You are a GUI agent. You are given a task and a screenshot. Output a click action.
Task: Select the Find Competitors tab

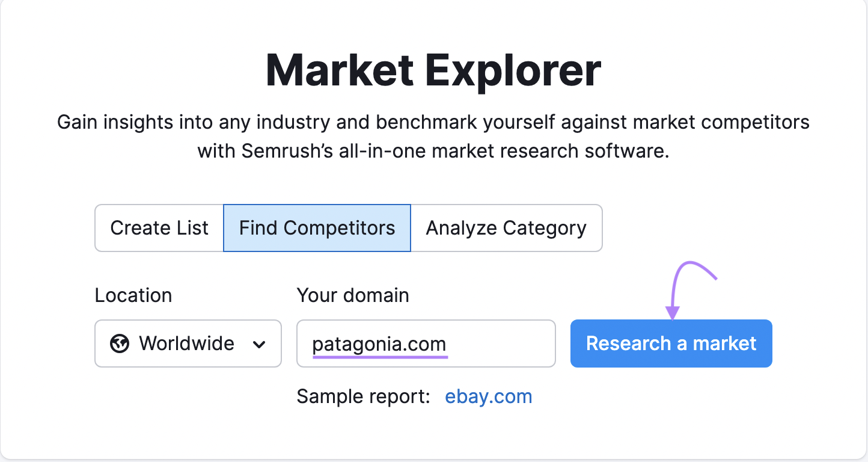tap(317, 228)
